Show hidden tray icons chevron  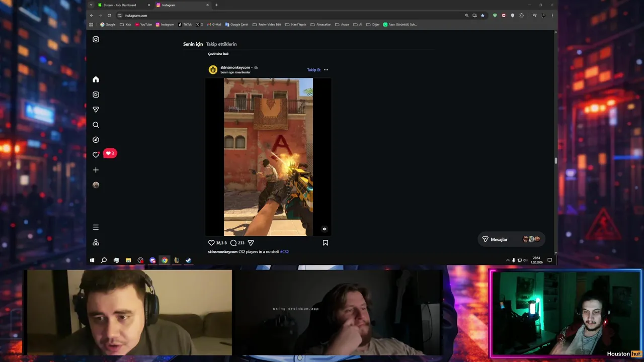tap(508, 260)
